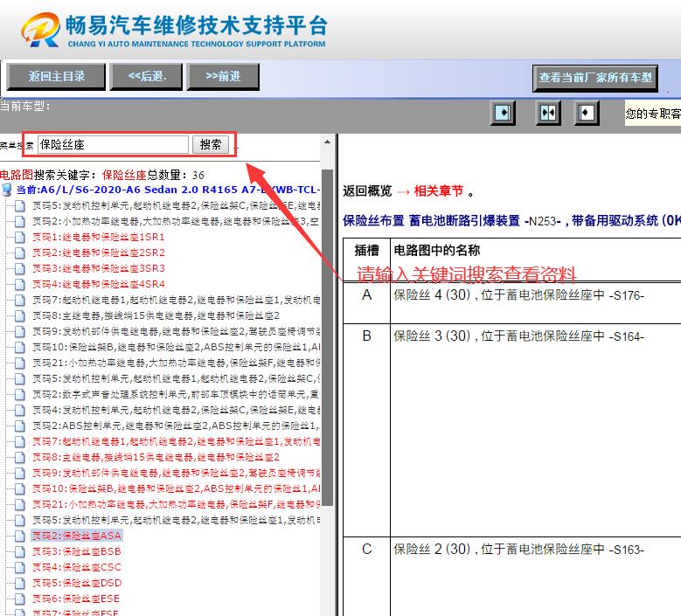Click 您的专职客 notice at top right
The width and height of the screenshot is (681, 616).
(653, 114)
